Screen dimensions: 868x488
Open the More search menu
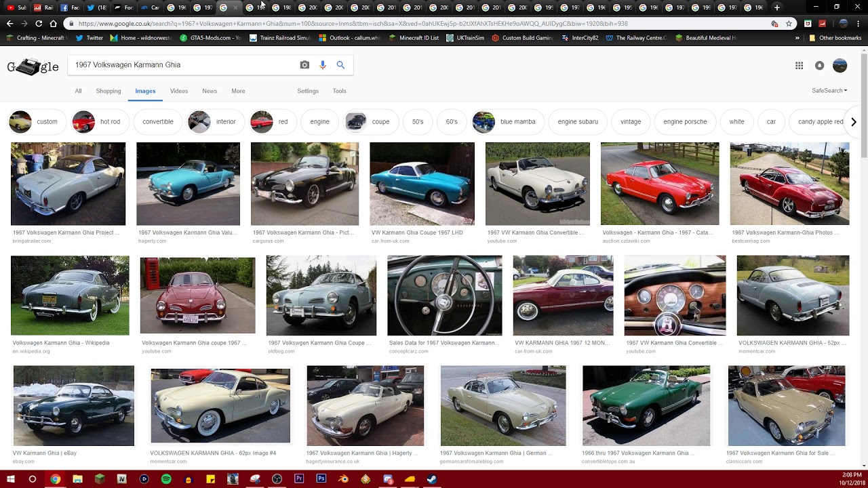click(x=238, y=91)
